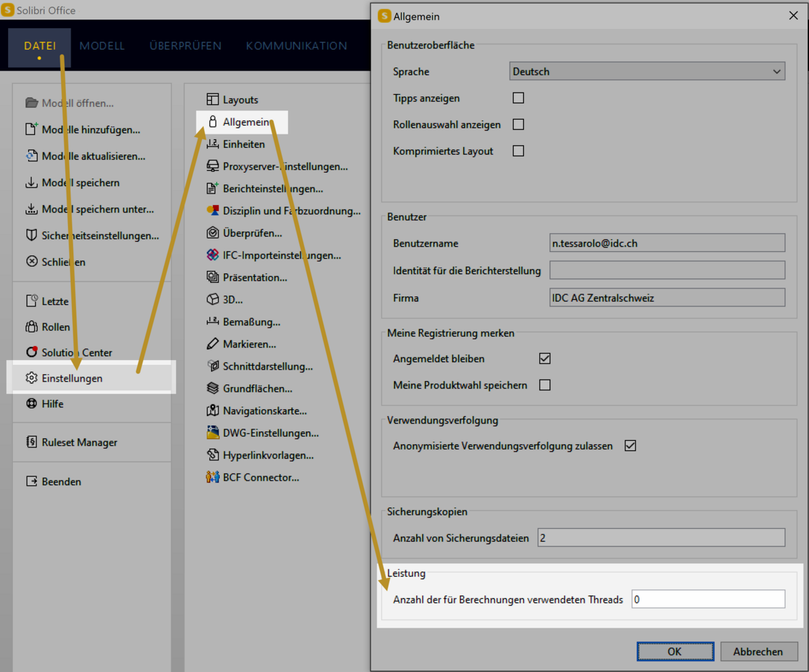
Task: Confirm the dialog with OK
Action: [x=675, y=651]
